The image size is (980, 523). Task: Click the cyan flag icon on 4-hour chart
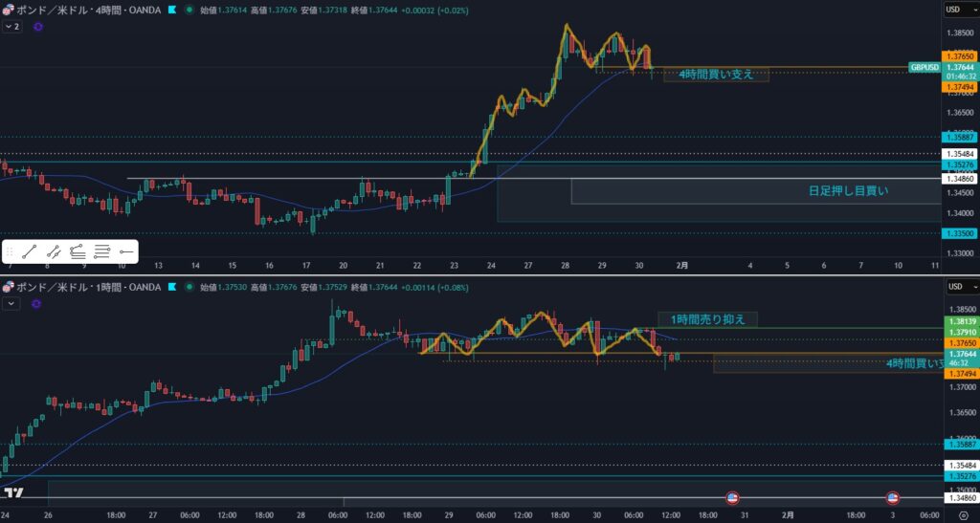click(171, 10)
